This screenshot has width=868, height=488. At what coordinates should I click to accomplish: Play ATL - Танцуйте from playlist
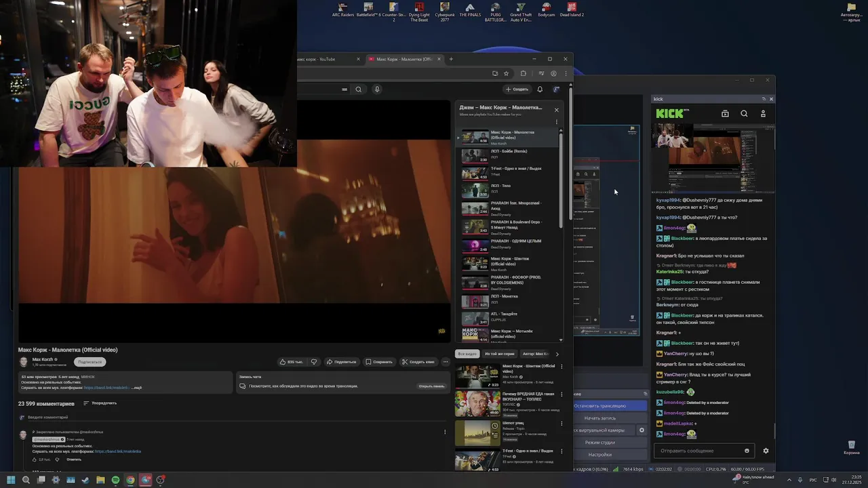[x=509, y=318]
